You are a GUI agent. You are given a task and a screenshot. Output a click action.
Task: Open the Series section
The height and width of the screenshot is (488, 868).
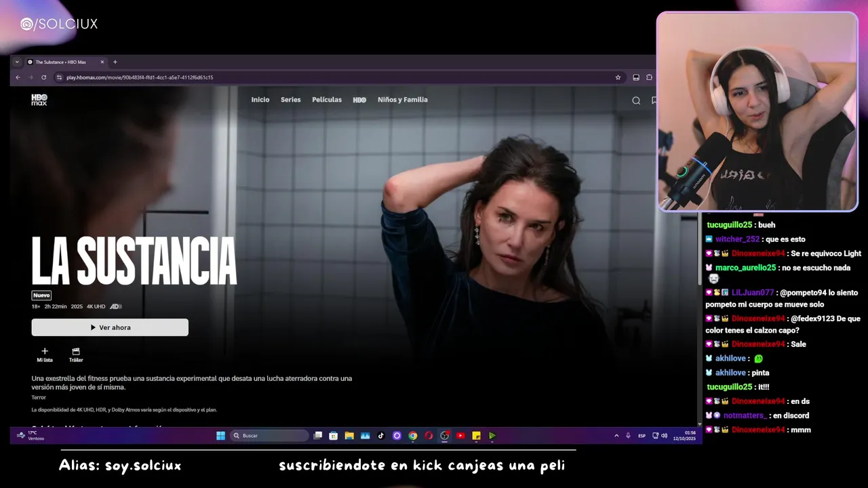[291, 100]
